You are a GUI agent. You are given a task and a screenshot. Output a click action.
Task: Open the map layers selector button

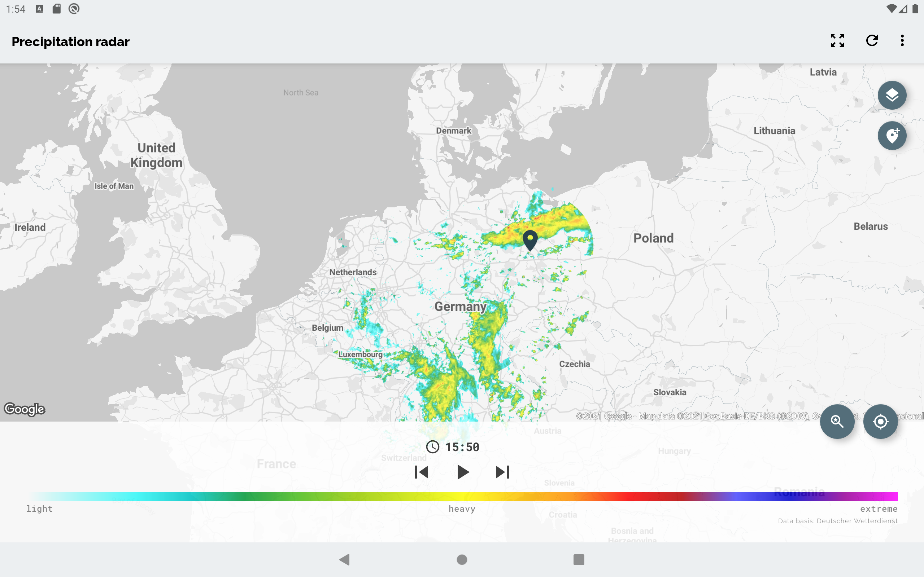(892, 96)
